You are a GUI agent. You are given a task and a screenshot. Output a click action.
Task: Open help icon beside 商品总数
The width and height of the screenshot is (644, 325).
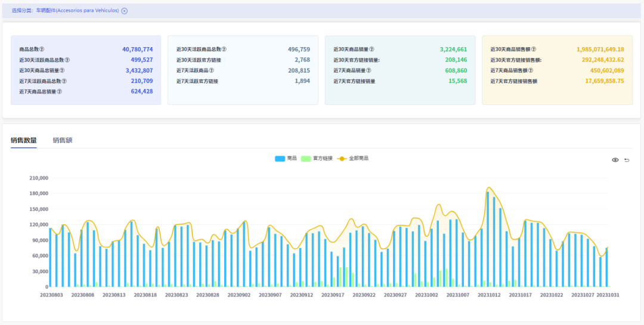[x=42, y=49]
